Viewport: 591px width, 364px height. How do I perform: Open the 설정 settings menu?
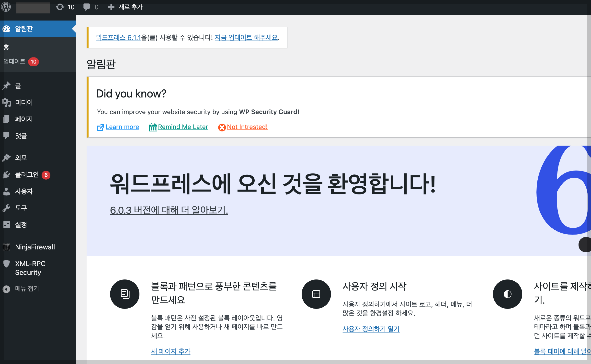[21, 225]
